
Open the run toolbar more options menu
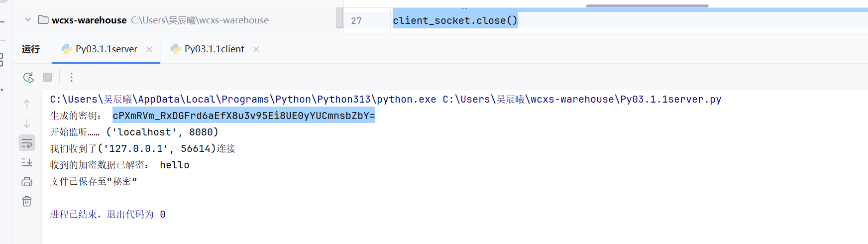[x=72, y=77]
